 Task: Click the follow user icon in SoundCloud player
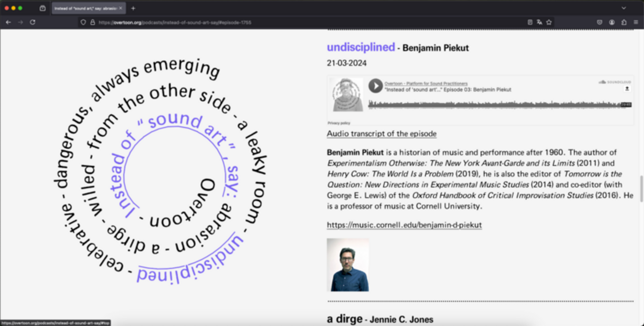click(x=627, y=89)
